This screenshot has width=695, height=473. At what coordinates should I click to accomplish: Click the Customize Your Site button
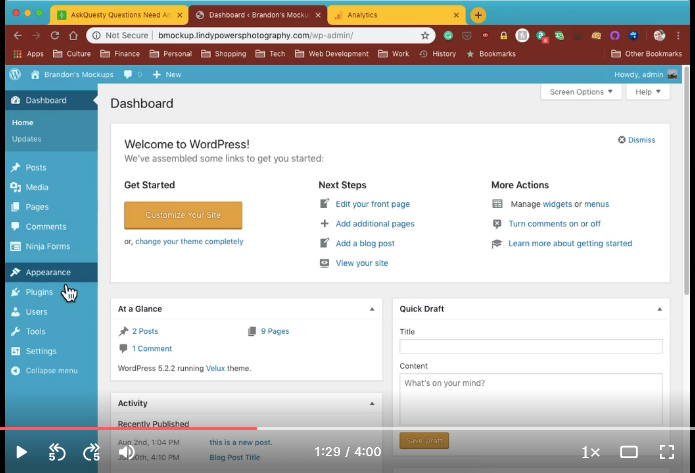tap(183, 215)
